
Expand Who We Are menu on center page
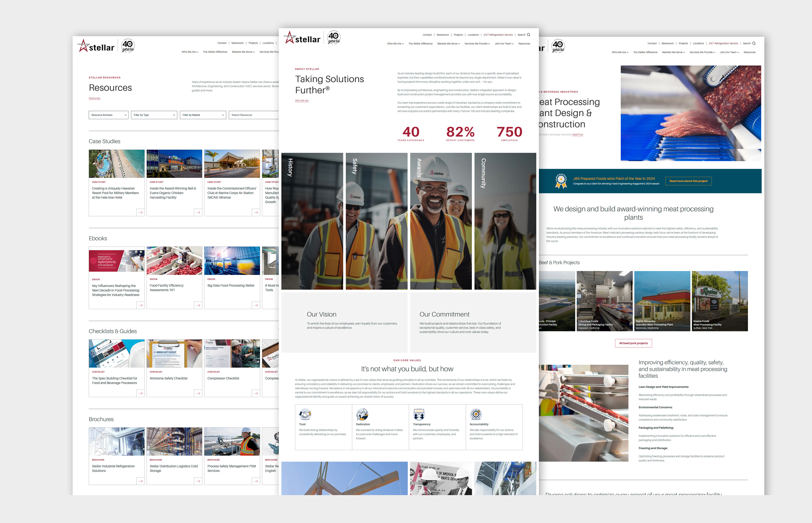pos(396,43)
